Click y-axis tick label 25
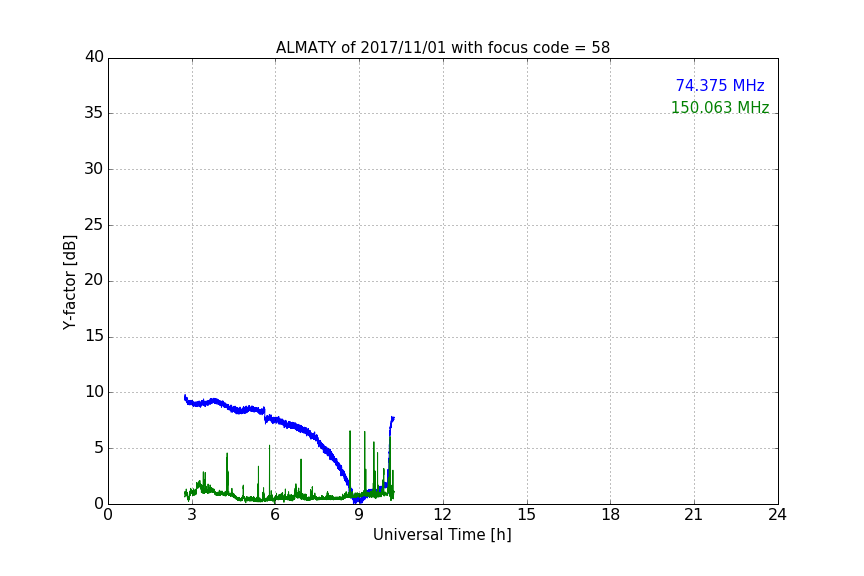This screenshot has height=576, width=864. pos(94,225)
